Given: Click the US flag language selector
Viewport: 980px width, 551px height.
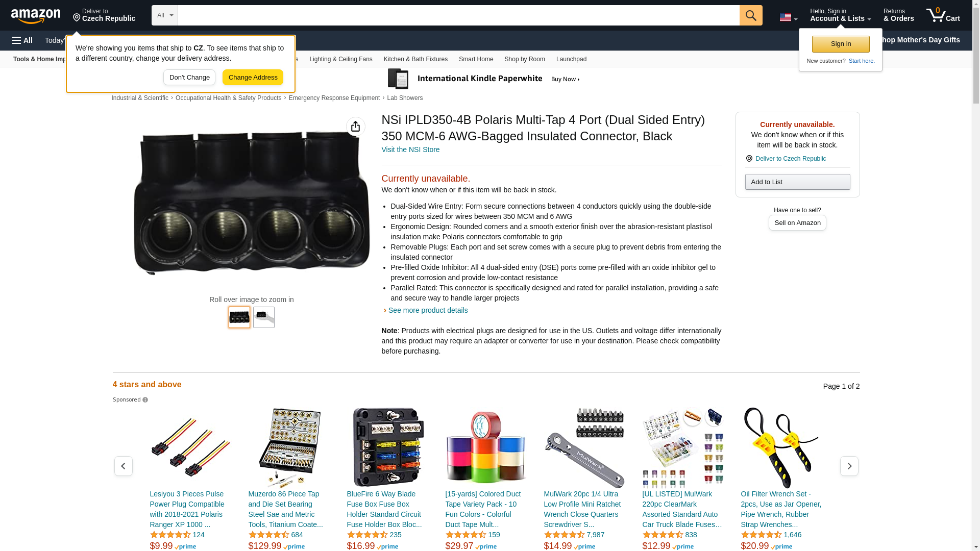Looking at the screenshot, I should pos(788,17).
